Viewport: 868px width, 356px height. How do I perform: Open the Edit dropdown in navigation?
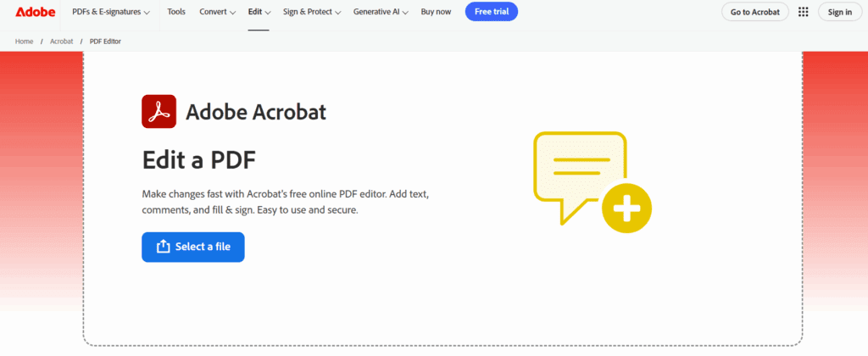point(259,12)
